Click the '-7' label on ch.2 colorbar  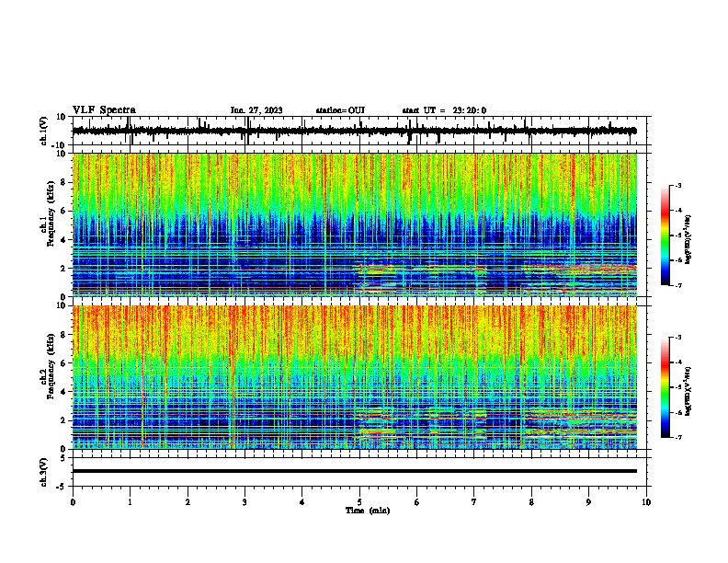(678, 437)
